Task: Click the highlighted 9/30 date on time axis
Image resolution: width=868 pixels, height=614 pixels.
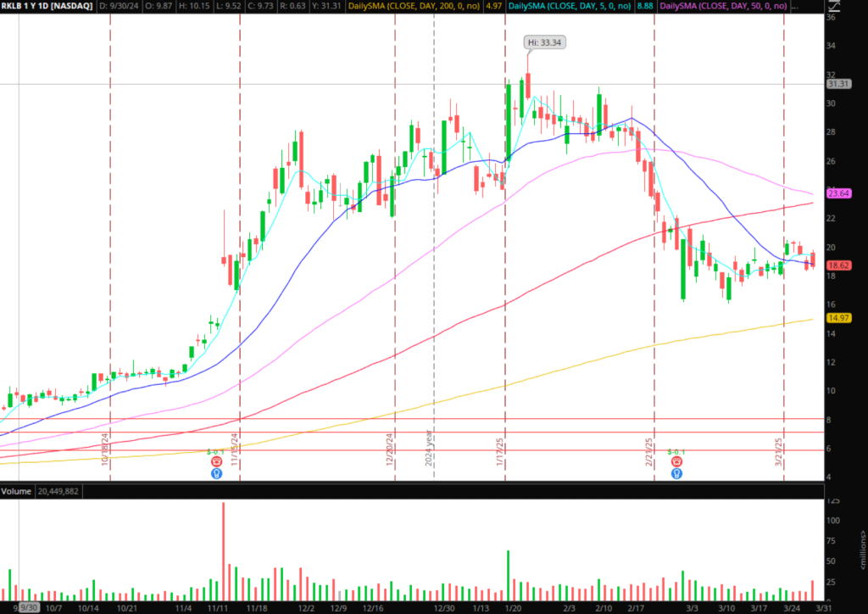Action: [x=29, y=608]
